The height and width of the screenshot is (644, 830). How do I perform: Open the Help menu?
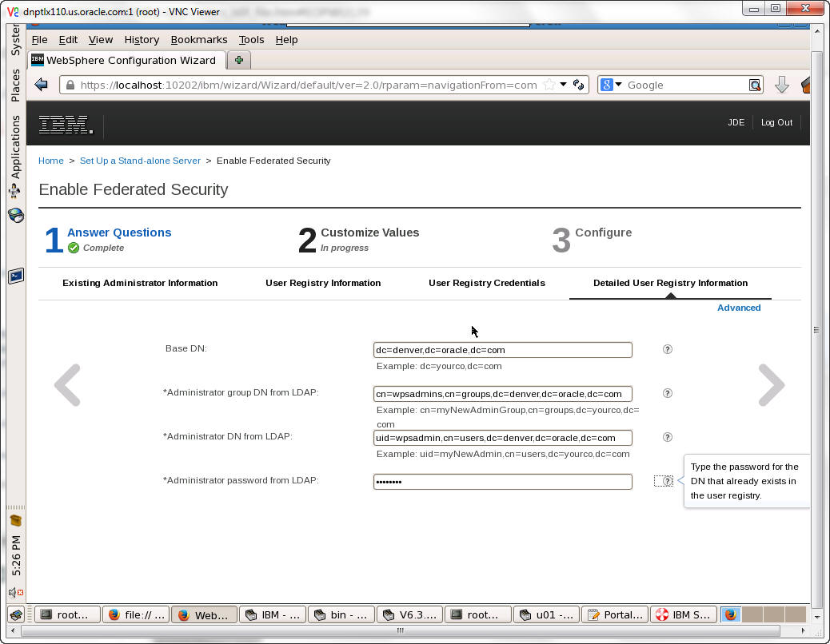tap(286, 40)
